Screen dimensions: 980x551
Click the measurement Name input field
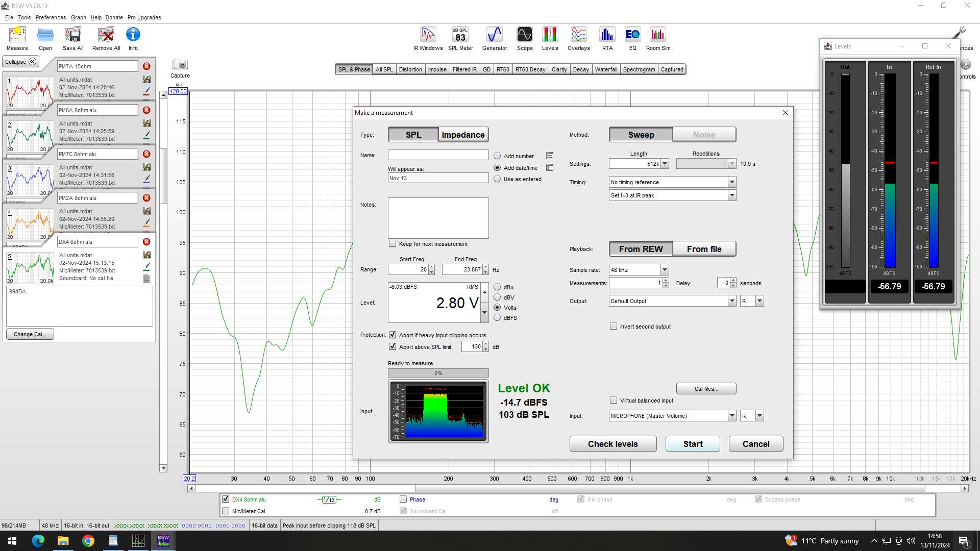pos(438,155)
